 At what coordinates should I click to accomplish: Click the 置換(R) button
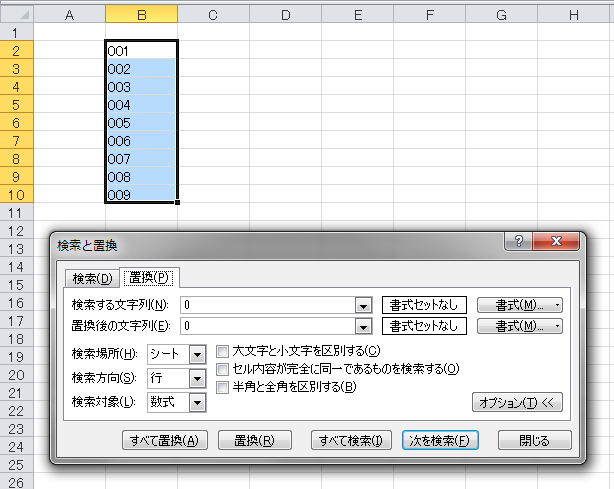(x=255, y=440)
